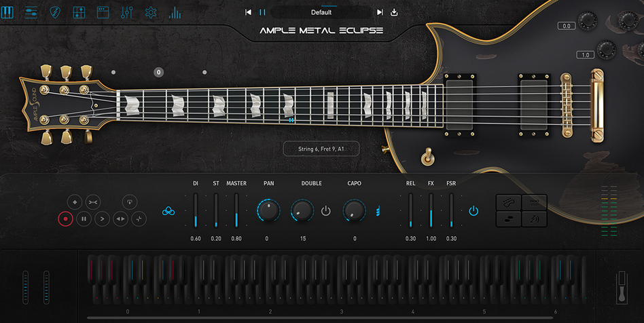Click the sustain pedal icon

tap(622, 288)
